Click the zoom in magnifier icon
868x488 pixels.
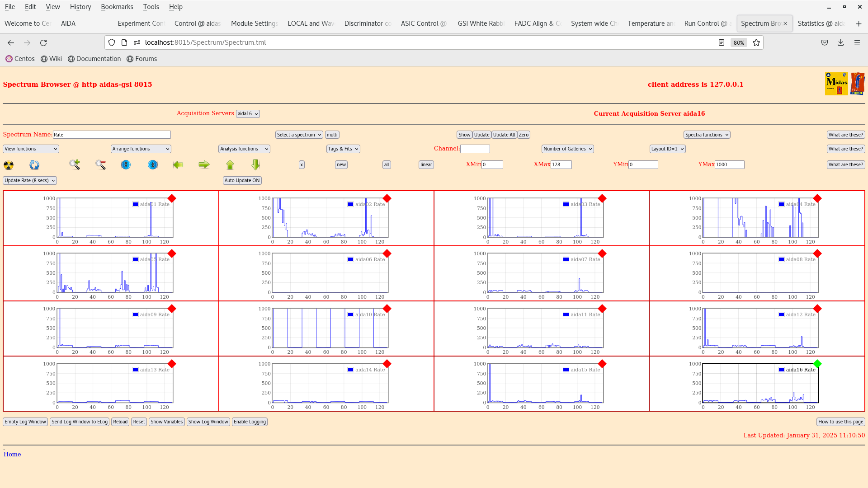point(75,164)
